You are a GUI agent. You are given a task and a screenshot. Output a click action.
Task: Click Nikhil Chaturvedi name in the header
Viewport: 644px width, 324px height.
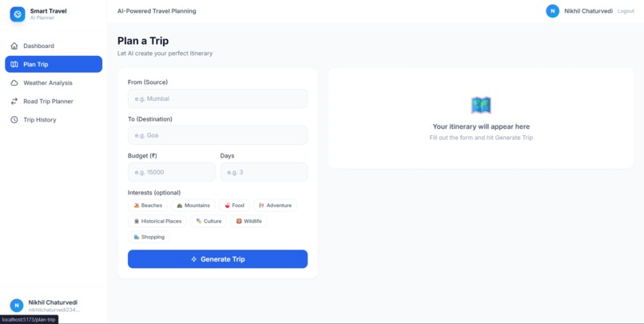(588, 11)
